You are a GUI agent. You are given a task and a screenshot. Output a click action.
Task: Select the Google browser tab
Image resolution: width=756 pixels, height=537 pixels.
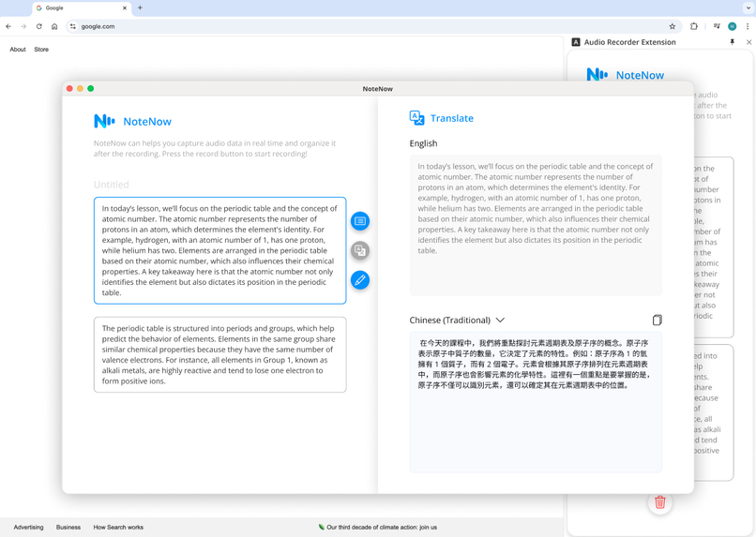point(82,8)
